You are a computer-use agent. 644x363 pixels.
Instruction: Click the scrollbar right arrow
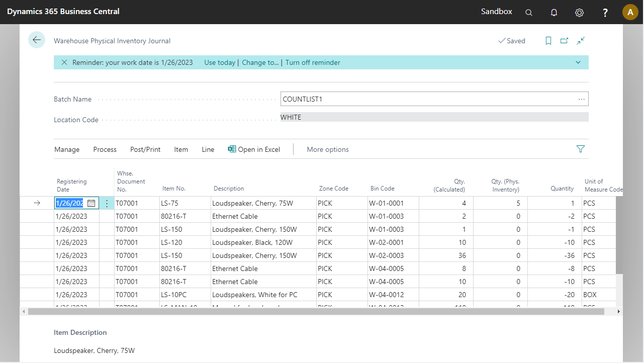coord(619,311)
